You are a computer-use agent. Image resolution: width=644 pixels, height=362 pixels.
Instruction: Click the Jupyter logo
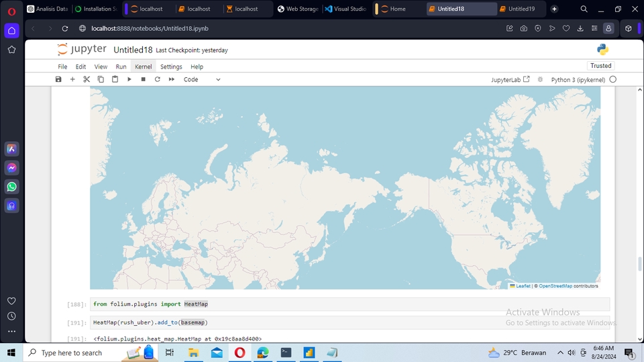(82, 50)
